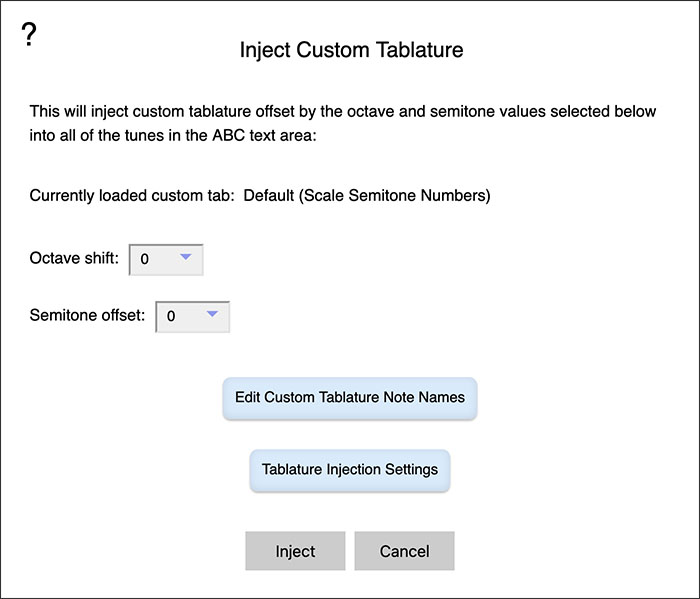The width and height of the screenshot is (700, 599).
Task: Click the "Semitone offset:" label
Action: (x=88, y=316)
